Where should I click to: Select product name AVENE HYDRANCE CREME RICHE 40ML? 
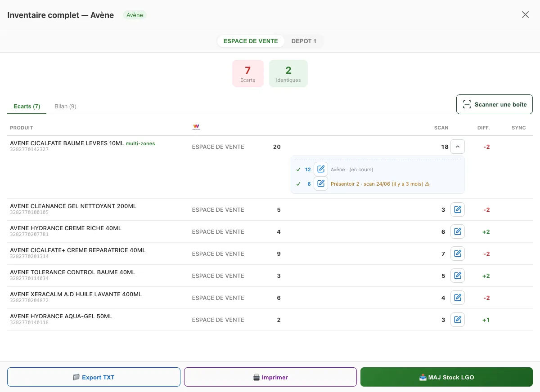click(66, 228)
